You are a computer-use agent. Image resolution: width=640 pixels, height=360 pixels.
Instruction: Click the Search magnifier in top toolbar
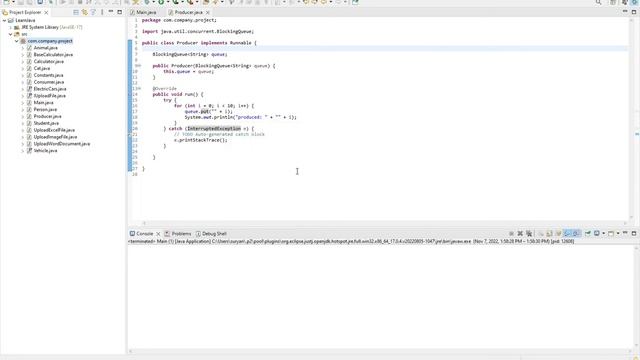pos(598,2)
